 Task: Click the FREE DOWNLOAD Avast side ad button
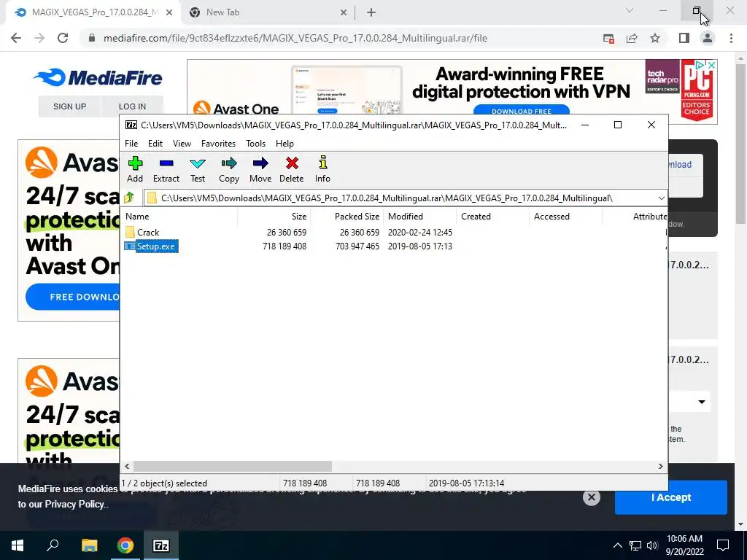pos(74,297)
